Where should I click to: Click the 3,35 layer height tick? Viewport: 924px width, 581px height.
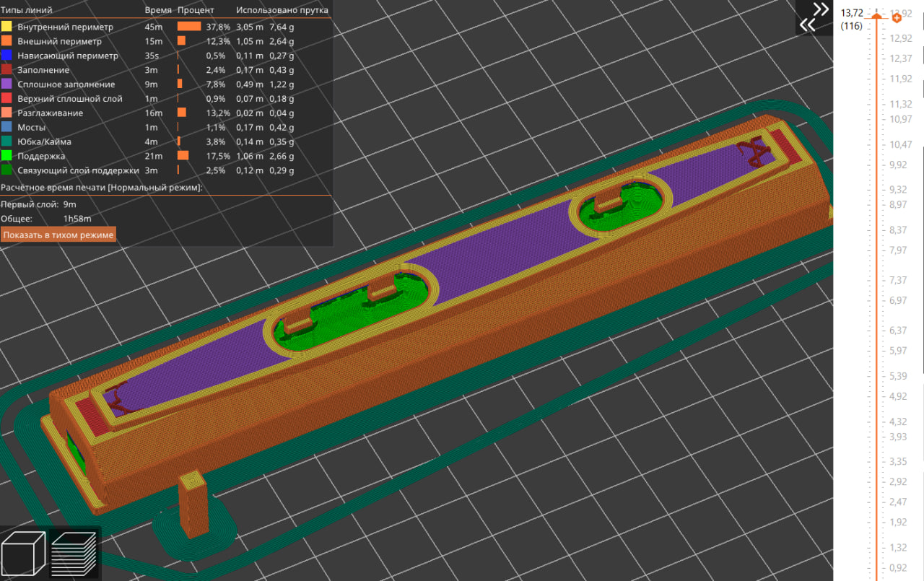(x=899, y=461)
